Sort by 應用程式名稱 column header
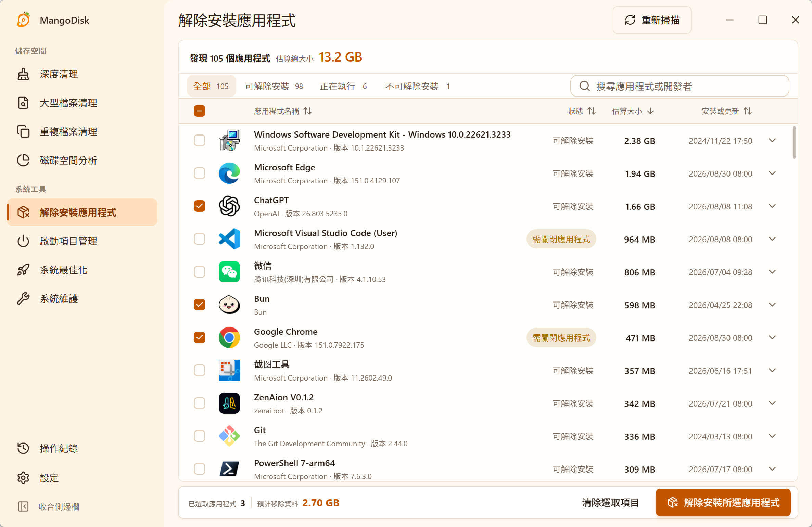 pyautogui.click(x=283, y=111)
